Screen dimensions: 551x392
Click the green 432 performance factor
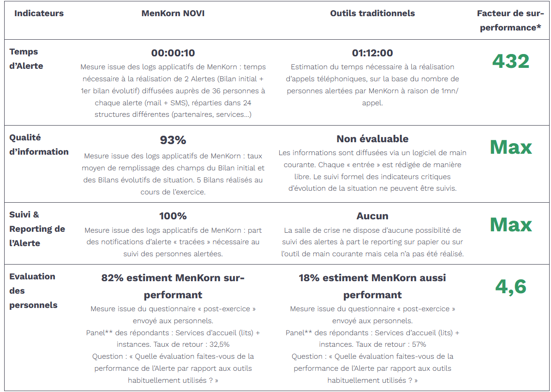510,61
